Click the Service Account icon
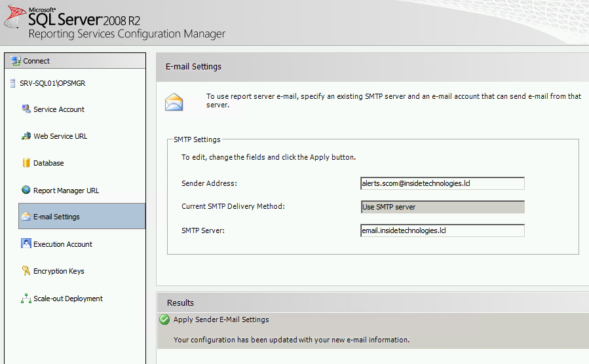The height and width of the screenshot is (364, 589). 26,109
